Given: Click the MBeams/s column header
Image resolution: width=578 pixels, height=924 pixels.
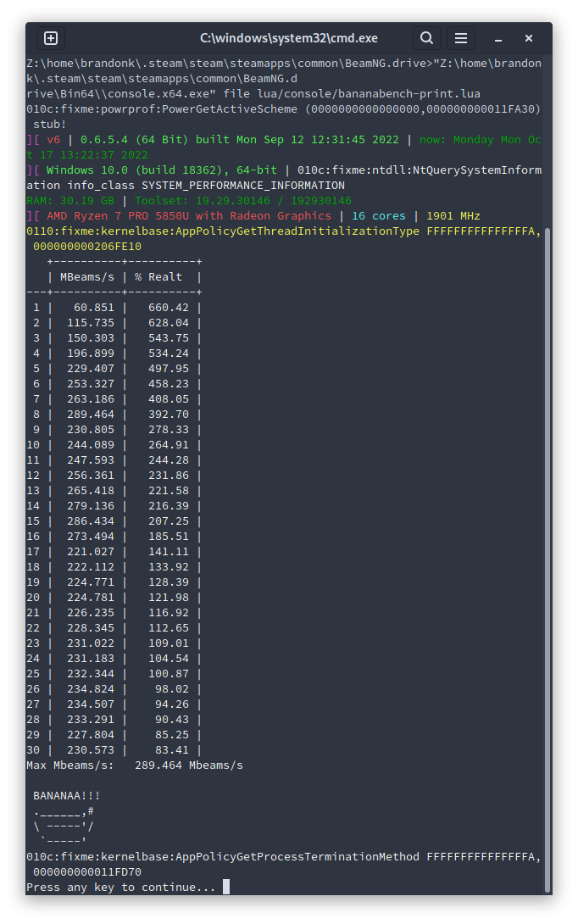Looking at the screenshot, I should [87, 277].
